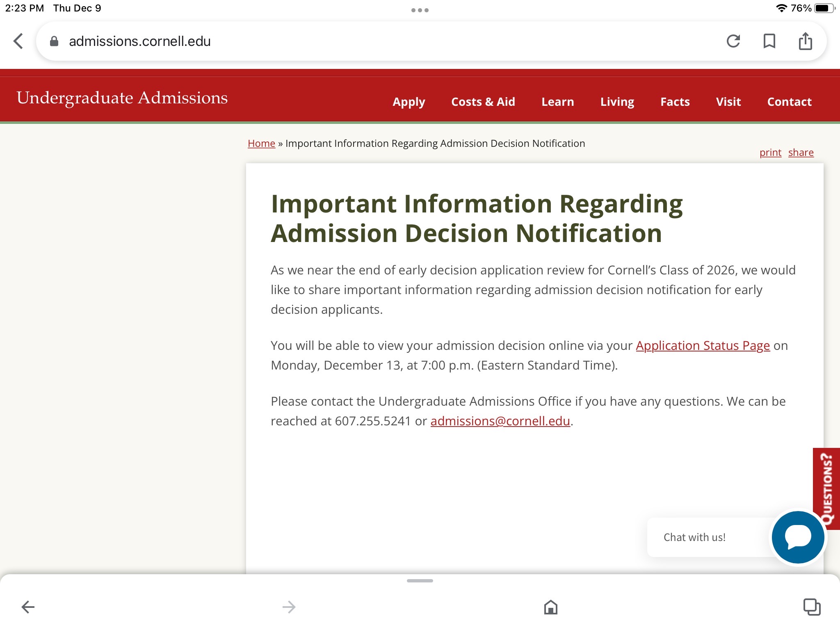Open the Contact navigation item
This screenshot has height=630, width=840.
(x=789, y=102)
